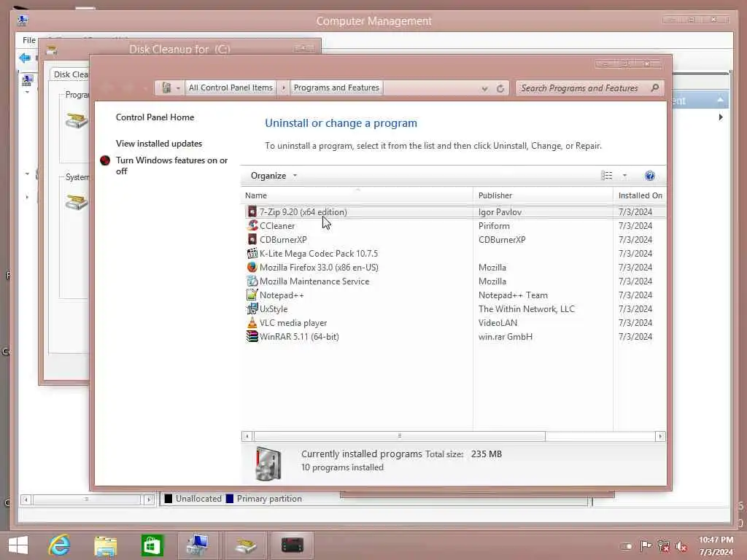Viewport: 747px width, 560px height.
Task: Click the programs list scroll left arrow
Action: click(247, 436)
